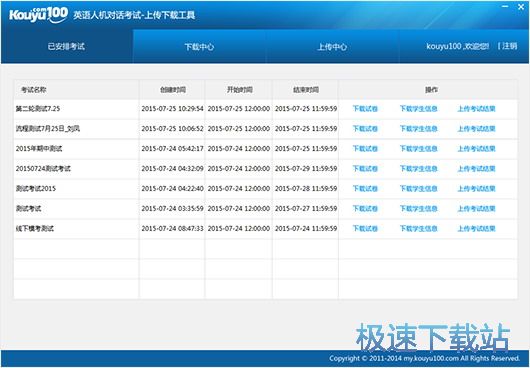Screen dimensions: 530x368
Task: Click created time 2015-07-24 04:32:09
Action: coord(172,169)
